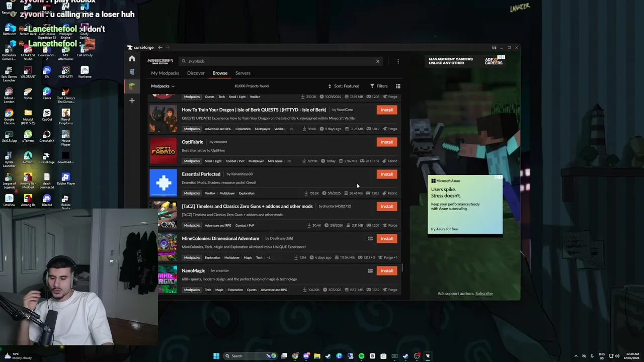Open the VALORANT desktop shortcut

click(28, 73)
